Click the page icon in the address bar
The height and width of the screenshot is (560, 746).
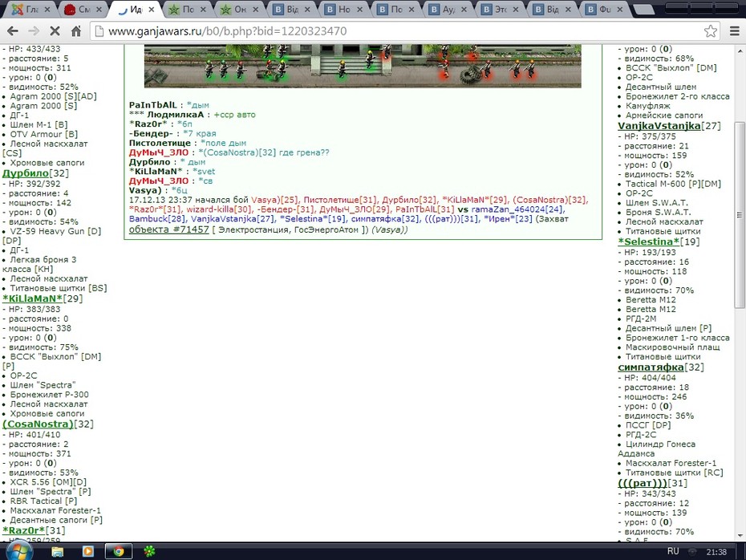tap(99, 31)
